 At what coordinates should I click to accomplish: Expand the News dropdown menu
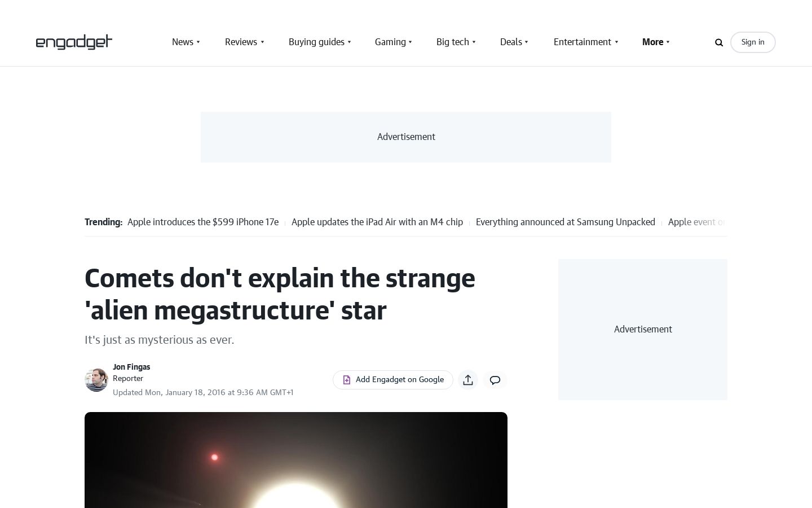tap(186, 42)
